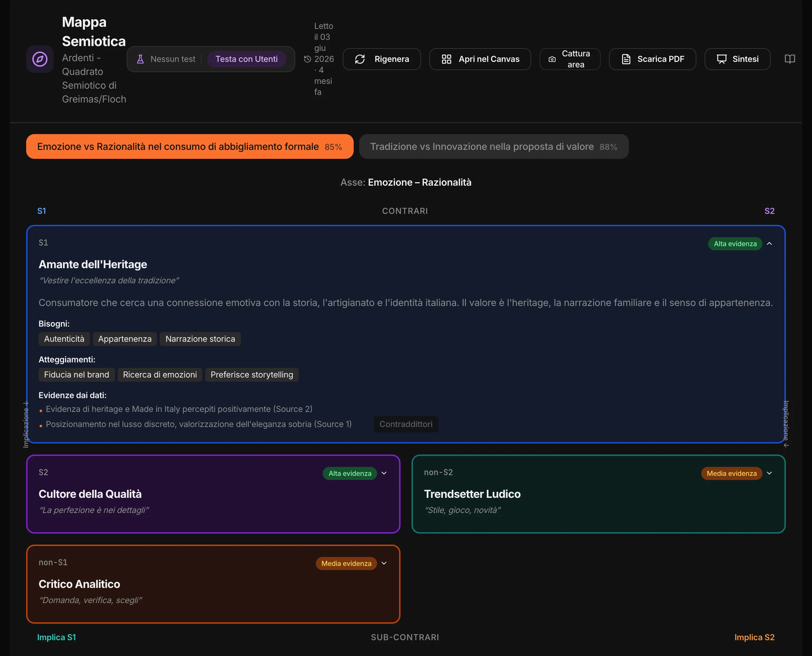Click the Narrazione storica tag
Image resolution: width=812 pixels, height=656 pixels.
tap(200, 339)
